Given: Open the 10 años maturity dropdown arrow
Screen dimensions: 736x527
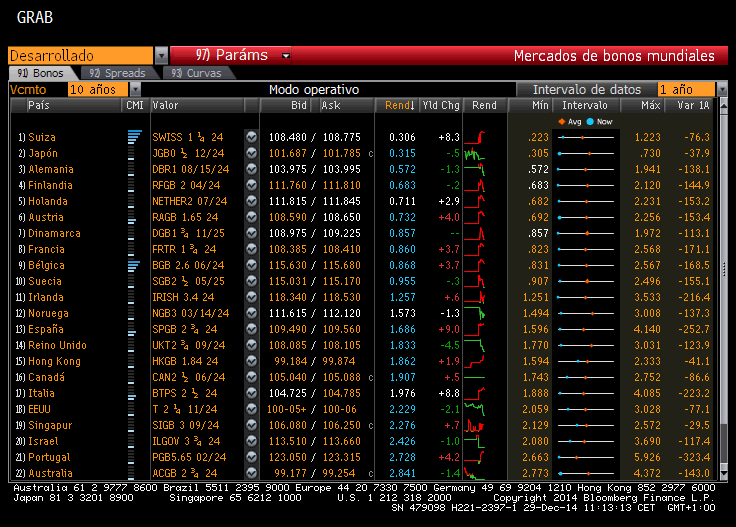Looking at the screenshot, I should 135,89.
